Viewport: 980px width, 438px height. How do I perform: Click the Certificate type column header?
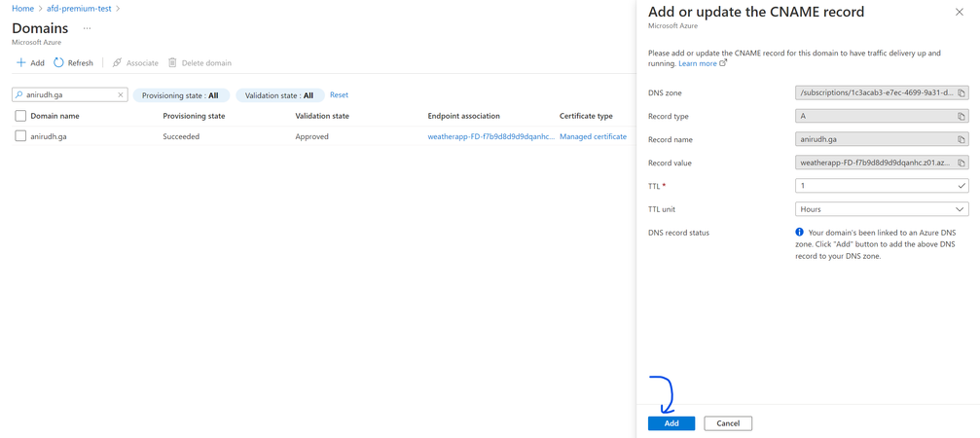tap(586, 116)
